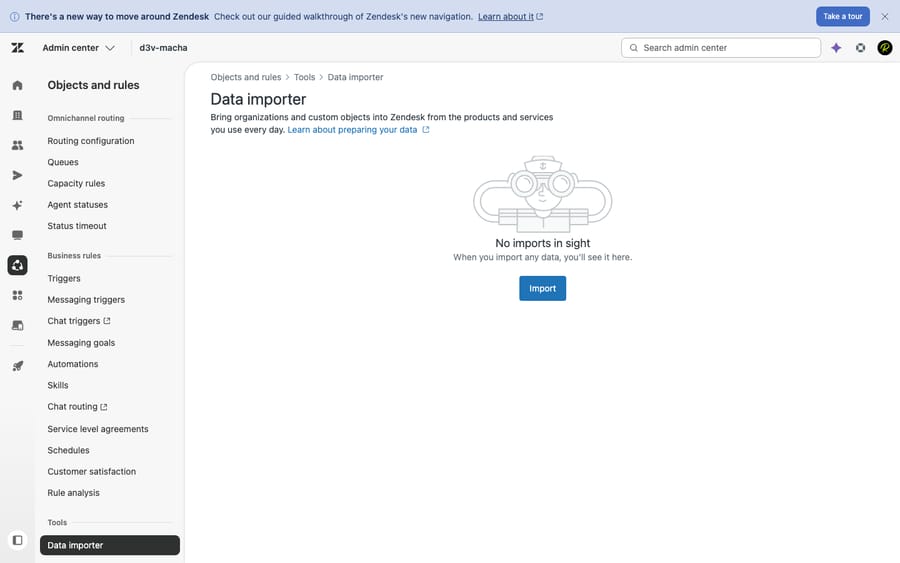Click the external link icon beside Learn about it
The width and height of the screenshot is (900, 563).
[540, 17]
